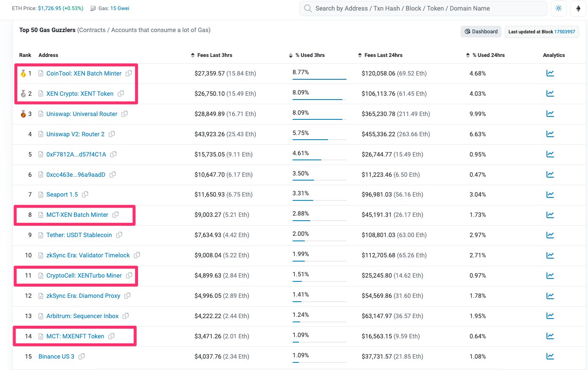Sort table by Fees Last 24hrs
588x370 pixels.
point(380,55)
